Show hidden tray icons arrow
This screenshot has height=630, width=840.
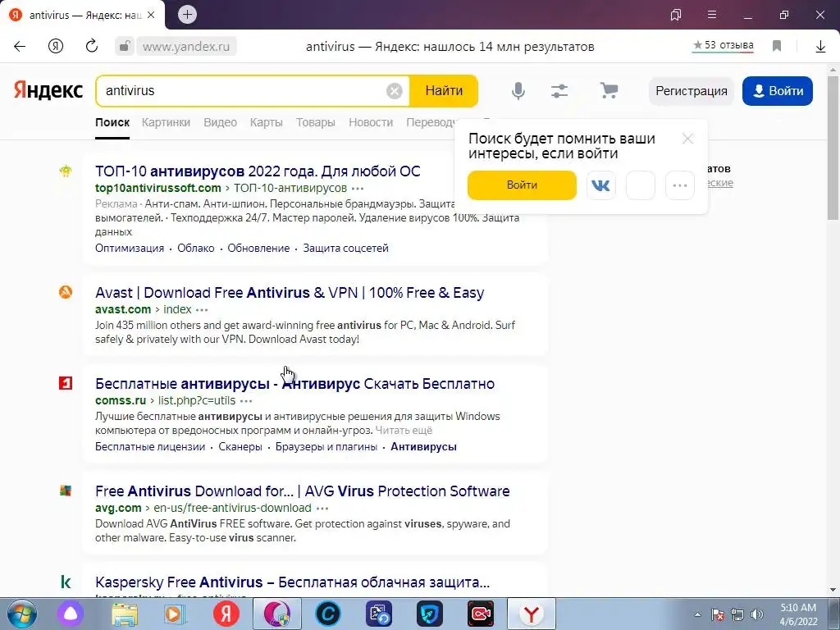[697, 614]
